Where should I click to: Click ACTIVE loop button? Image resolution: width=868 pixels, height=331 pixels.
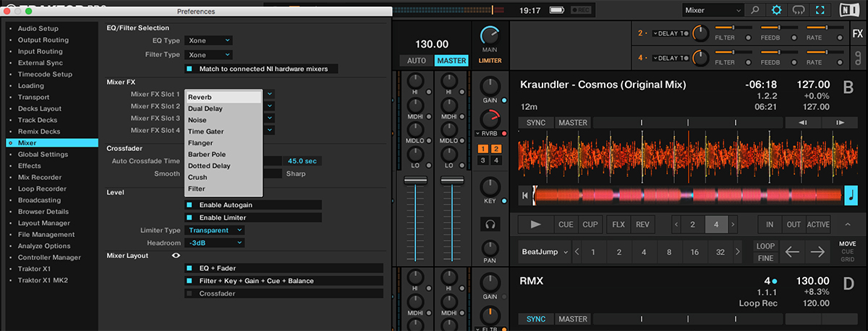point(818,225)
